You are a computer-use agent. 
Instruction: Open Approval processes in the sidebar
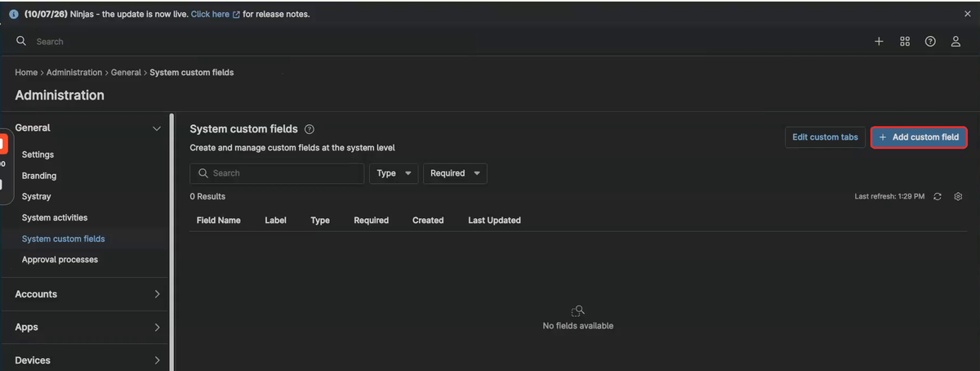tap(60, 260)
